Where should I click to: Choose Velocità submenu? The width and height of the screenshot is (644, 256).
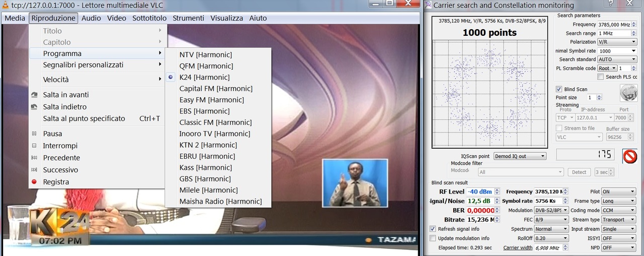pos(97,80)
